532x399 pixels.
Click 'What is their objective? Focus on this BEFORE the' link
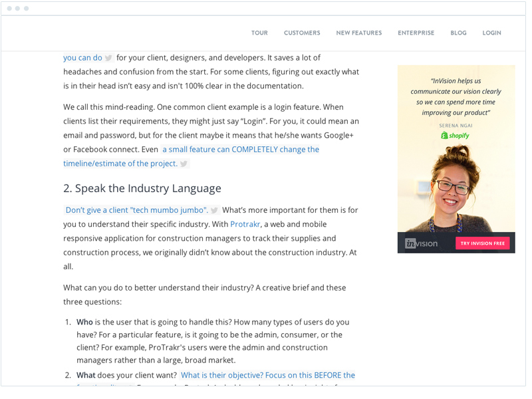[268, 375]
